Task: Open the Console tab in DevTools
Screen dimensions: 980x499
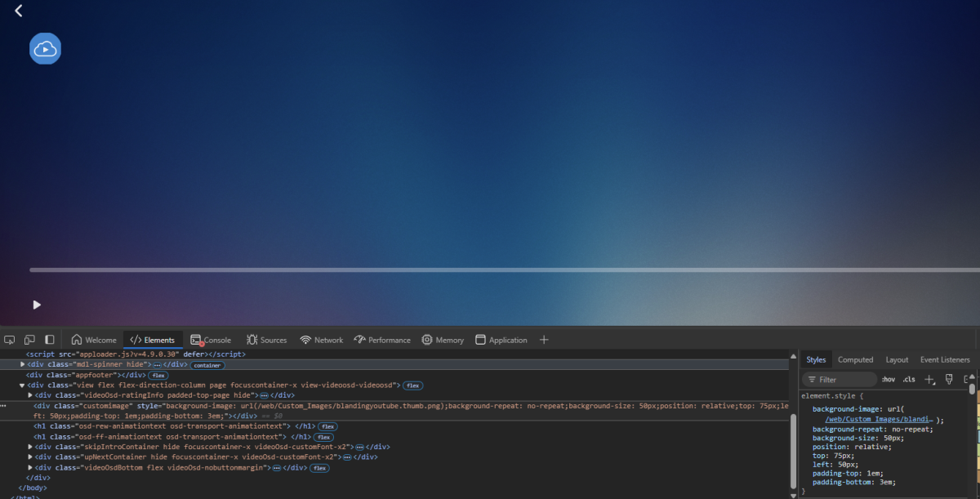Action: pos(212,340)
